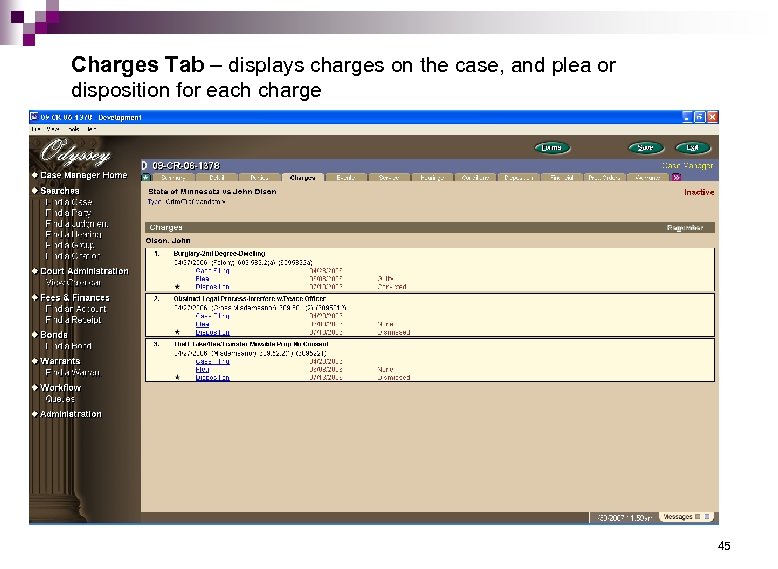Open Find a Party
The height and width of the screenshot is (569, 778).
tap(68, 213)
